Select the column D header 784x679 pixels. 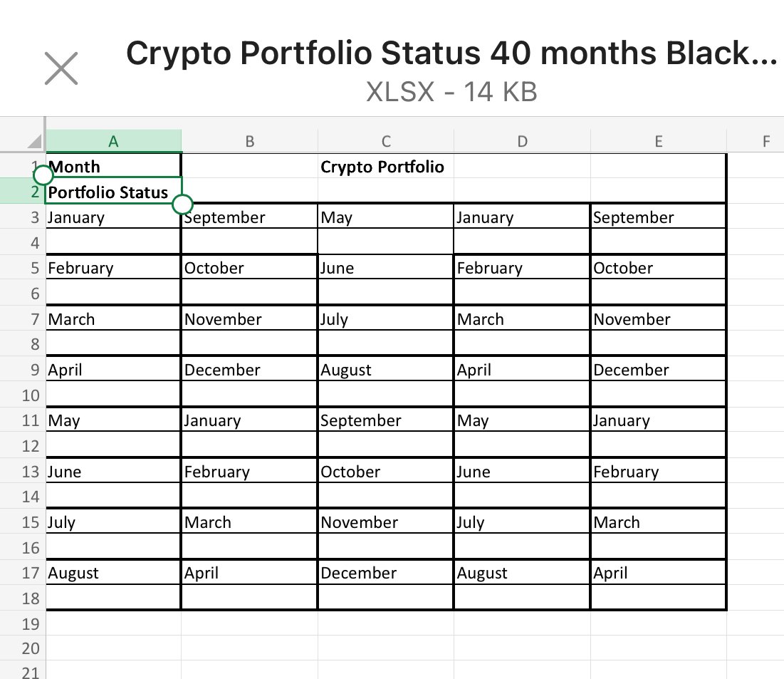coord(522,141)
